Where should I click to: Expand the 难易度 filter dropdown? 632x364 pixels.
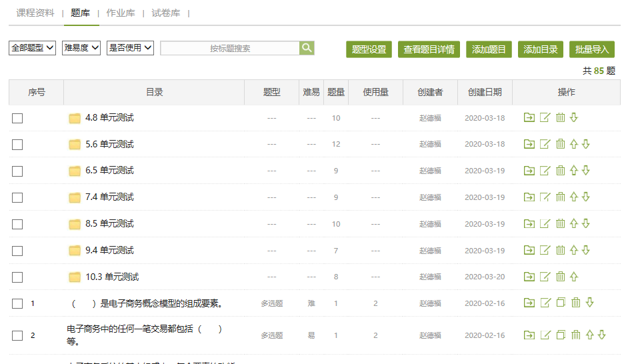click(81, 48)
